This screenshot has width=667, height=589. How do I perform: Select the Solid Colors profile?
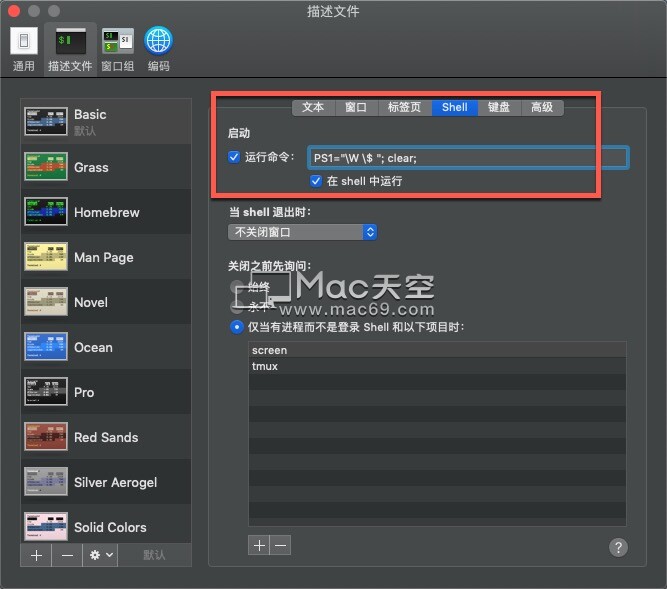[x=105, y=526]
